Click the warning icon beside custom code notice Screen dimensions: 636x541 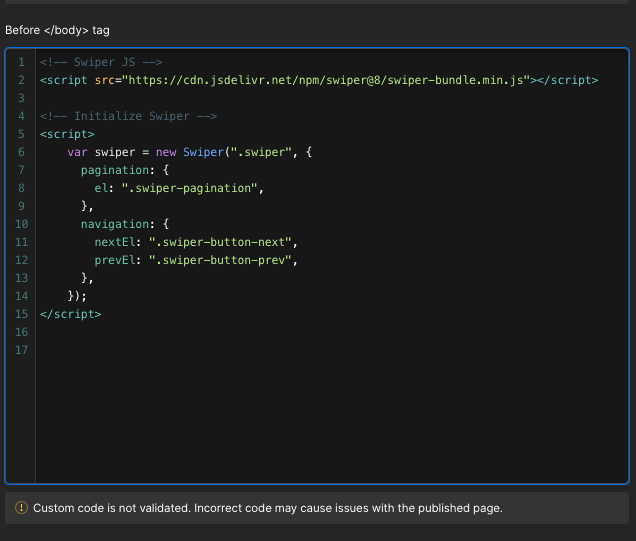tap(21, 508)
